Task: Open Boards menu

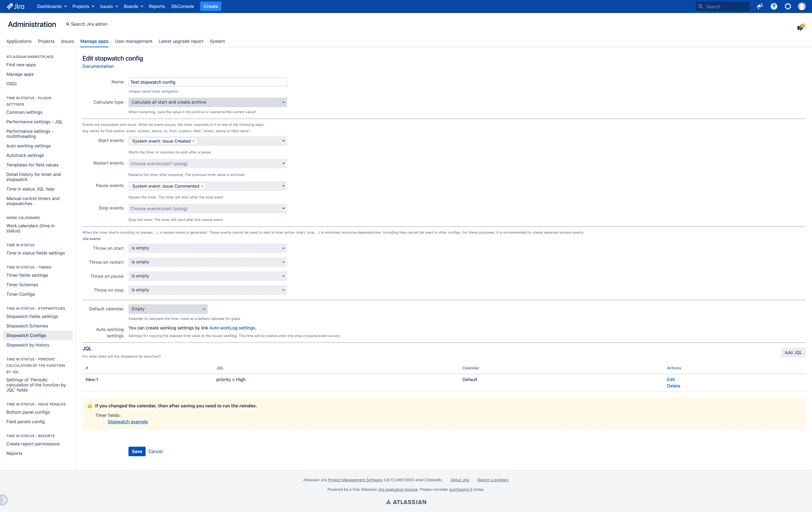Action: point(134,6)
